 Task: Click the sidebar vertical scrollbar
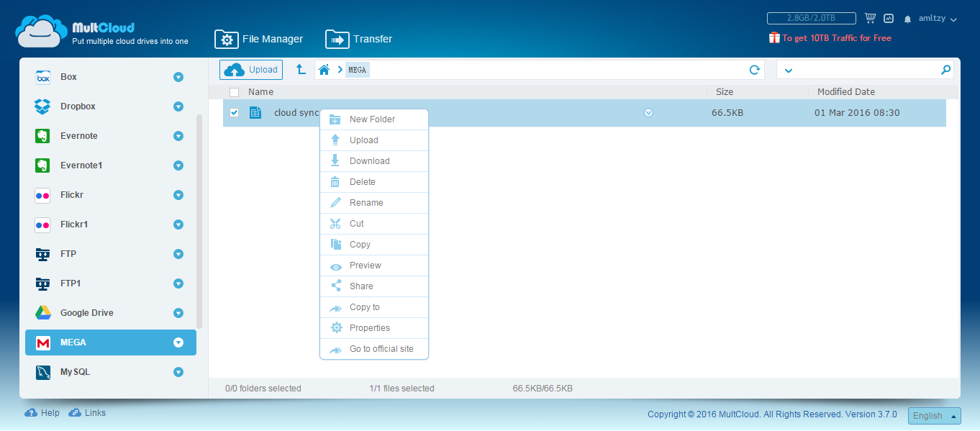click(199, 221)
